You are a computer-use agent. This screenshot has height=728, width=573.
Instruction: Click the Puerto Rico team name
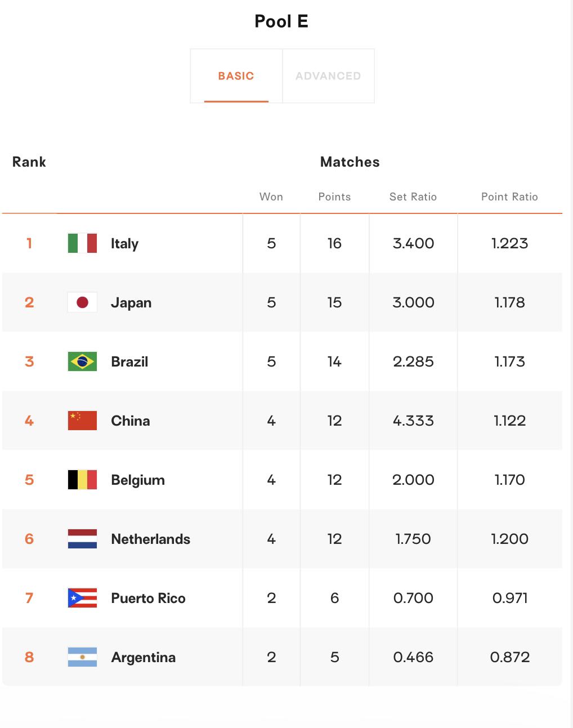(148, 599)
